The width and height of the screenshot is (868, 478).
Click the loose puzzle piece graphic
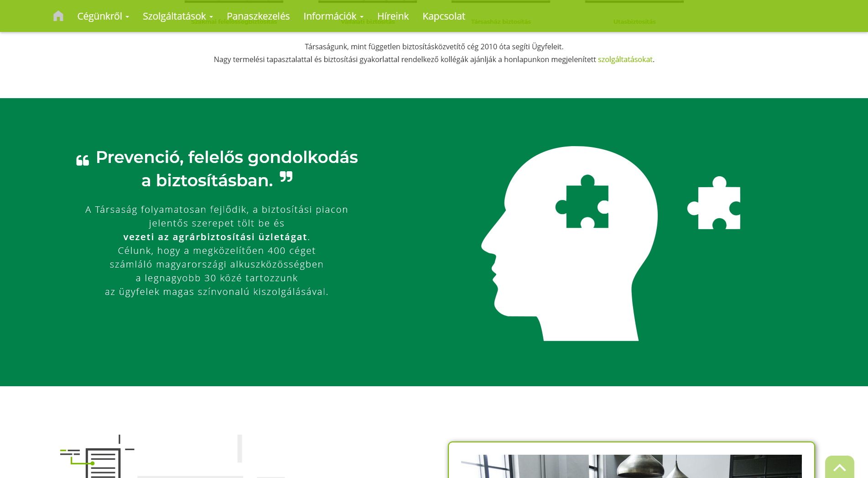point(714,203)
